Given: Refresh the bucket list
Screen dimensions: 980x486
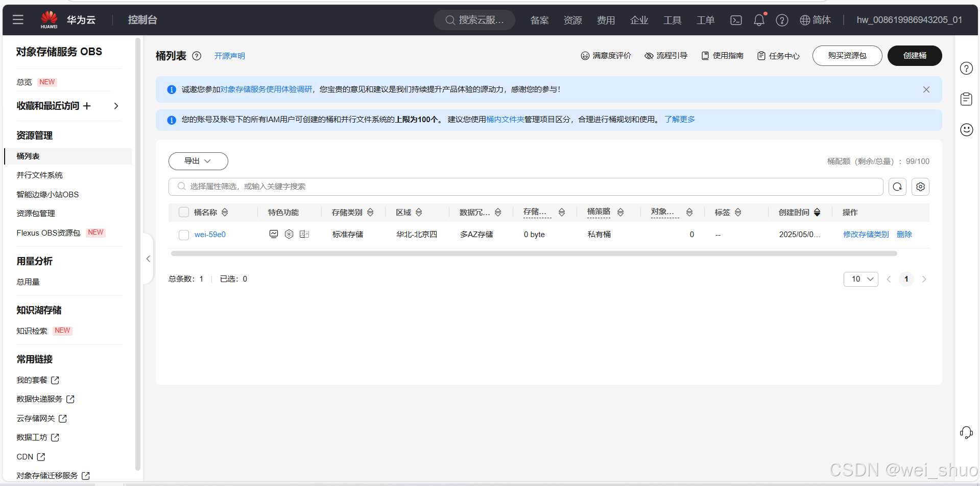Looking at the screenshot, I should point(897,187).
